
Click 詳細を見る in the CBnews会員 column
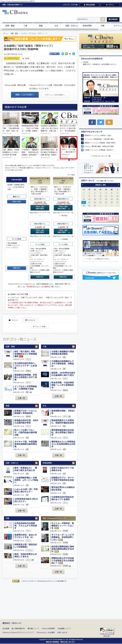pos(17,268)
